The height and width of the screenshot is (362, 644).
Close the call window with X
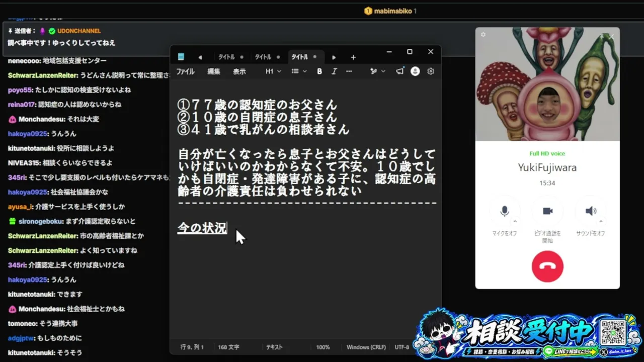[611, 36]
